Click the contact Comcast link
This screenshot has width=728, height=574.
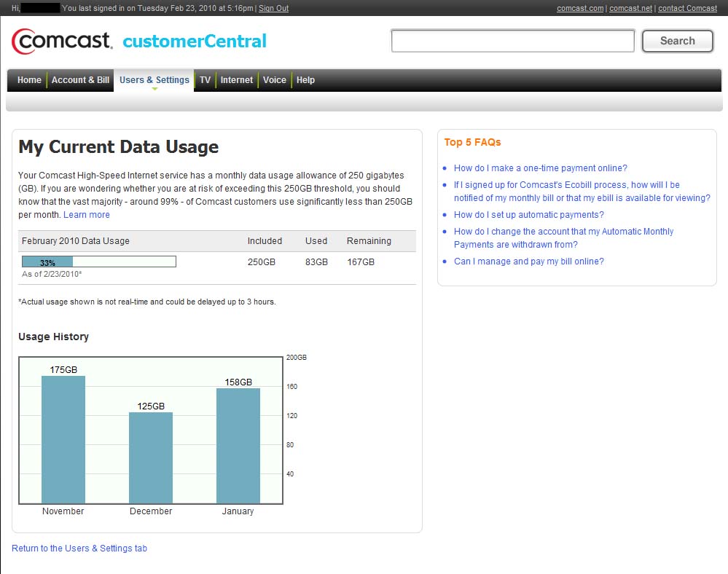click(687, 8)
